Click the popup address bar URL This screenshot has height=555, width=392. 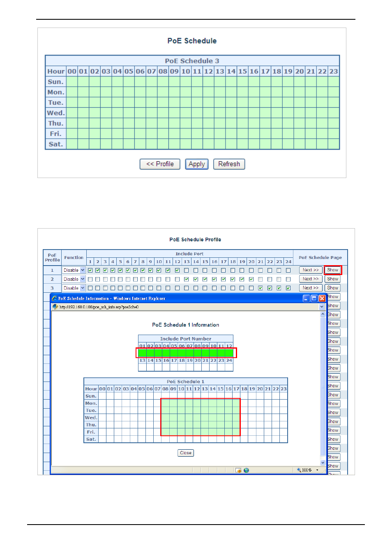99,307
